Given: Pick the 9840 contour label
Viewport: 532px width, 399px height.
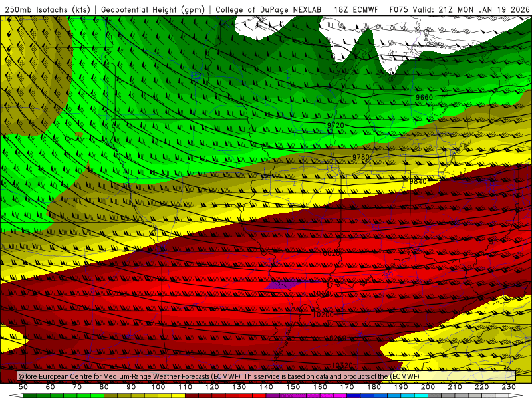Looking at the screenshot, I should click(x=418, y=181).
